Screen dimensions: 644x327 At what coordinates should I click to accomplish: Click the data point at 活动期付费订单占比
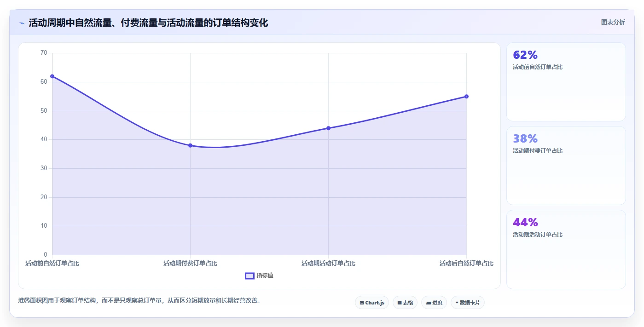pyautogui.click(x=190, y=145)
